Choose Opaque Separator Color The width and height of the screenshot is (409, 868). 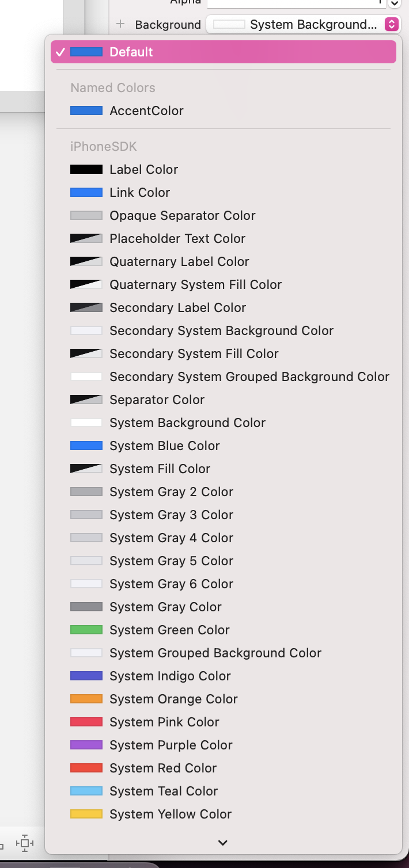point(224,215)
